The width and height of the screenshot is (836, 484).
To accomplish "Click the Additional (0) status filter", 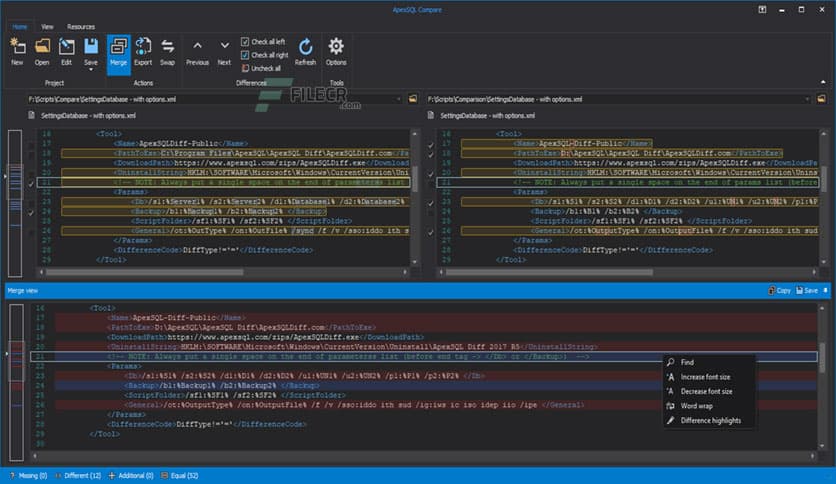I will pyautogui.click(x=131, y=475).
